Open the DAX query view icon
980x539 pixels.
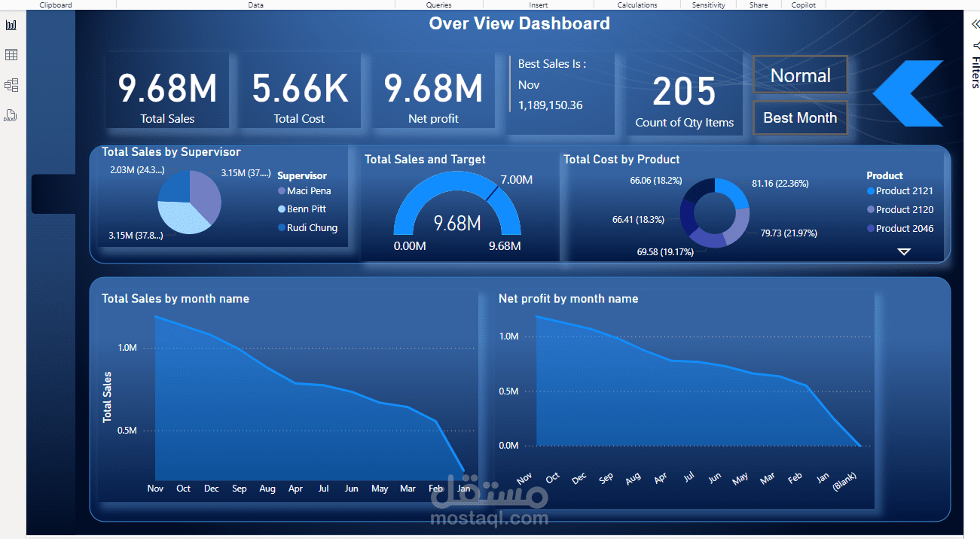click(x=11, y=115)
